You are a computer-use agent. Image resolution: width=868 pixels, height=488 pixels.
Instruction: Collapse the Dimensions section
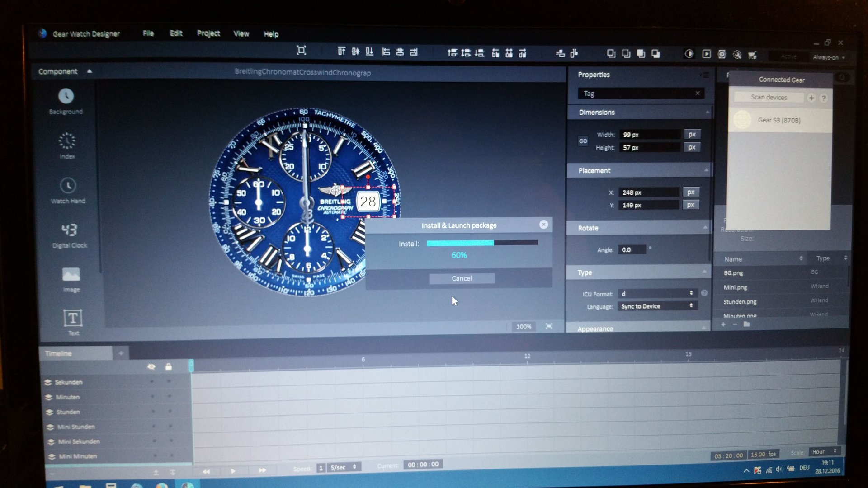tap(707, 112)
